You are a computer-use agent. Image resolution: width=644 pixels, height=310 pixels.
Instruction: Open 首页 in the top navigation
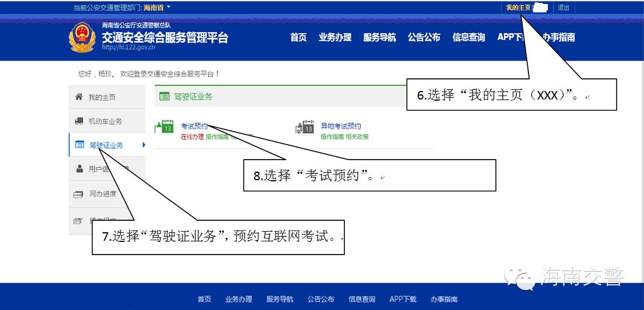click(x=299, y=37)
